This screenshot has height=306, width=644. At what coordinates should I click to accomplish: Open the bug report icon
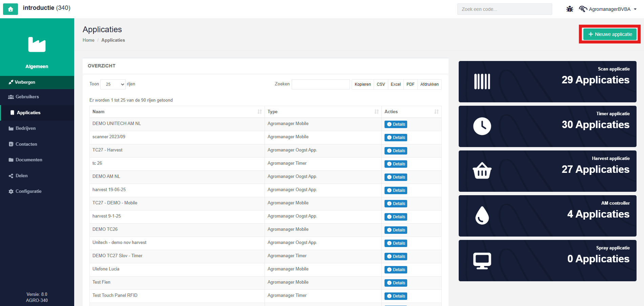pos(570,9)
